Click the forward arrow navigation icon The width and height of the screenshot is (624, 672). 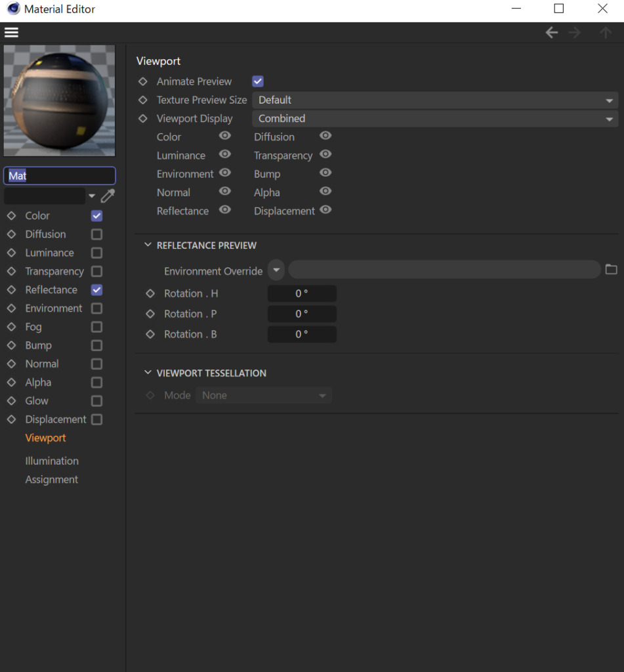[x=575, y=33]
